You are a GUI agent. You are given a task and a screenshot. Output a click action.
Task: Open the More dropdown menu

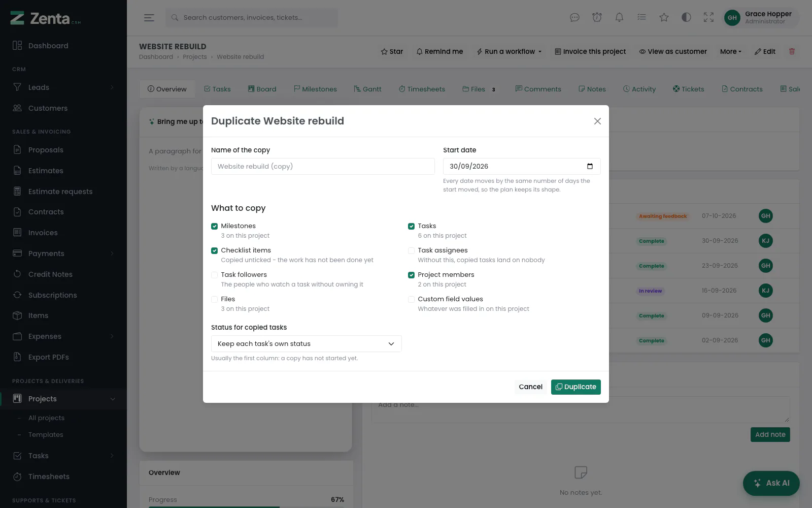click(x=731, y=51)
